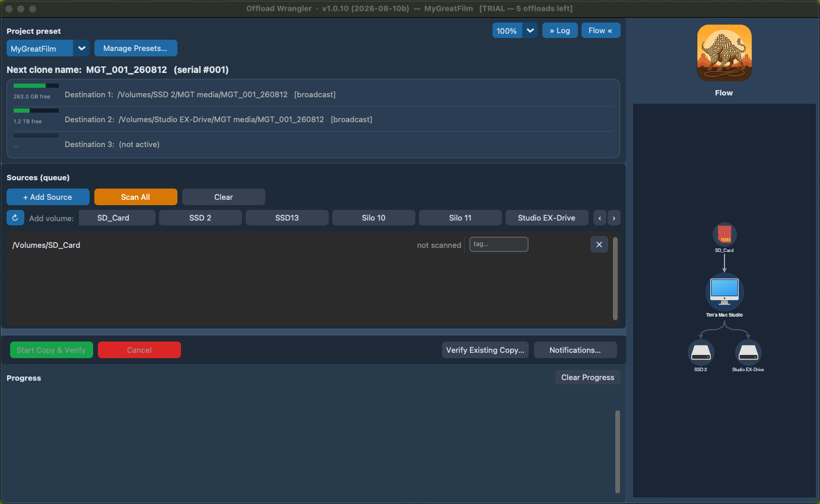The image size is (820, 504).
Task: Add the Silo 10 volume
Action: pyautogui.click(x=373, y=218)
